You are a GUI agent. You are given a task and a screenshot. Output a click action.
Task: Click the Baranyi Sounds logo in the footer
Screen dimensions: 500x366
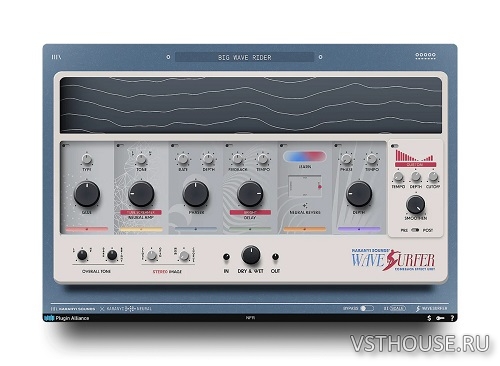point(73,309)
